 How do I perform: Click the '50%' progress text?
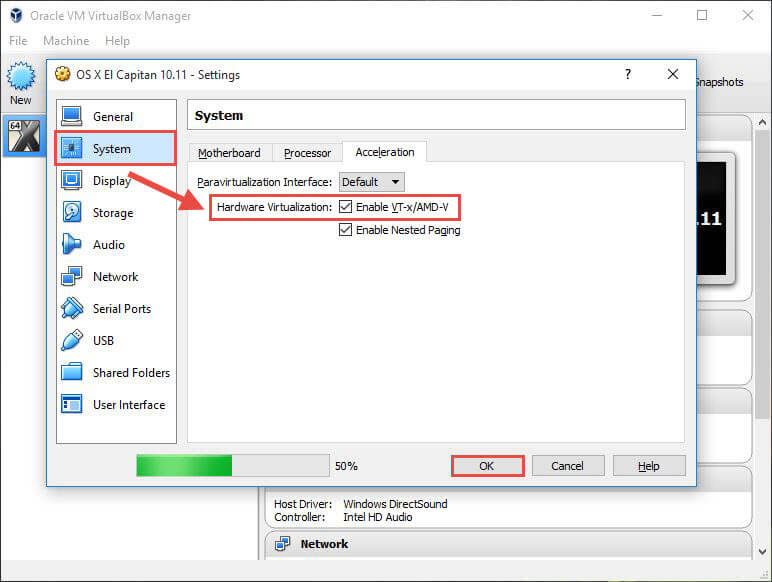[346, 466]
